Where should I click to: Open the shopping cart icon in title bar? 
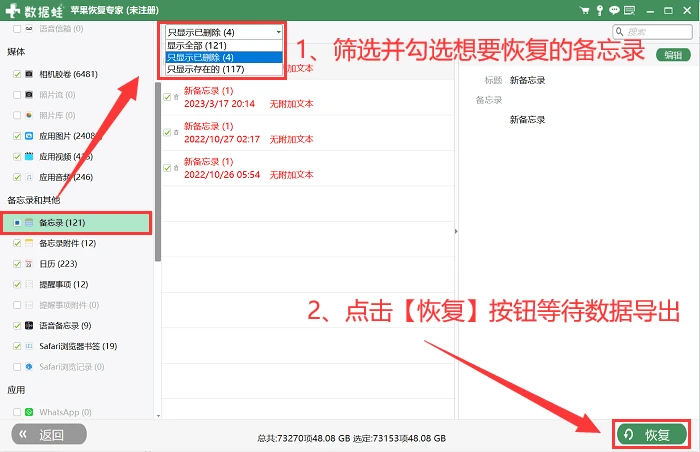tap(584, 10)
